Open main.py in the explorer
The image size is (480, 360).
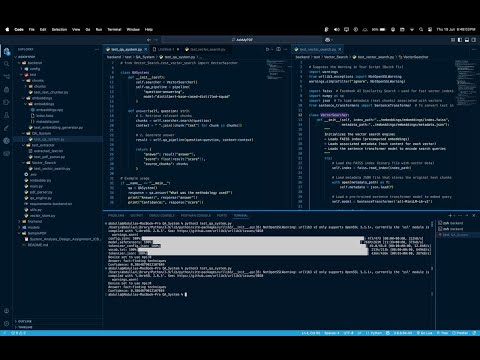[x=36, y=186]
